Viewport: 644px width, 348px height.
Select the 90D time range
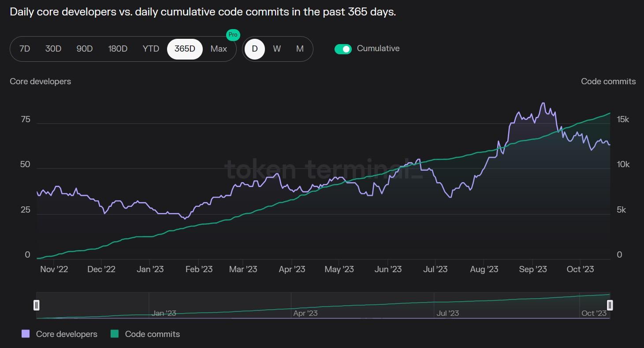tap(85, 49)
